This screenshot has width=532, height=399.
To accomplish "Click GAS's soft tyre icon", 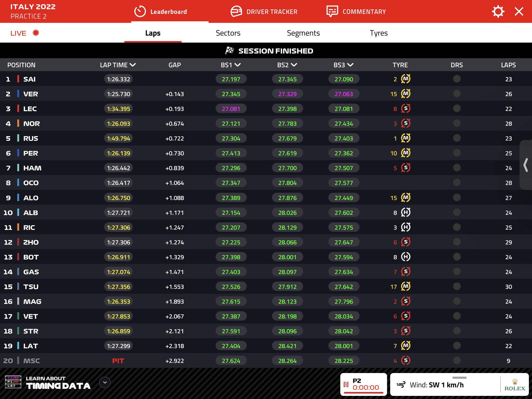I will (406, 271).
